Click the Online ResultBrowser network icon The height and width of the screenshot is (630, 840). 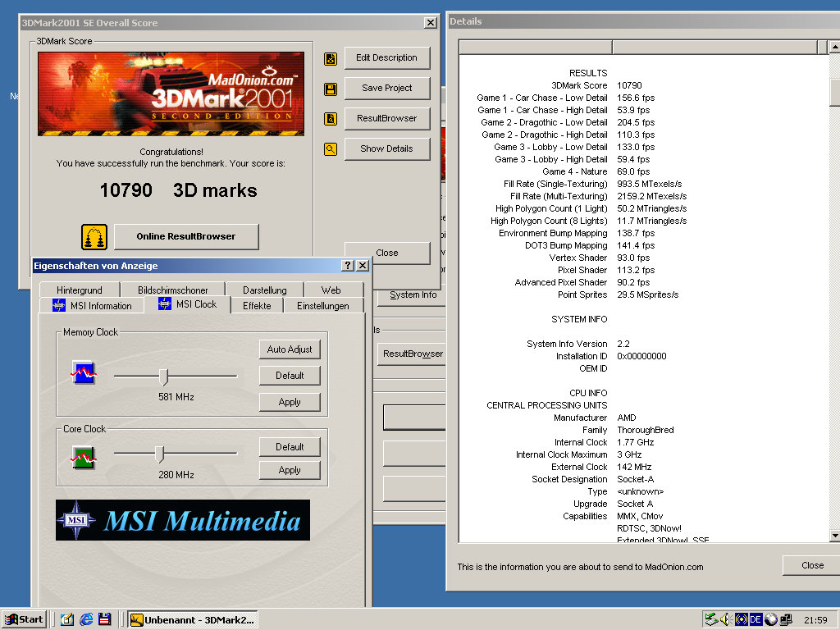pyautogui.click(x=94, y=237)
